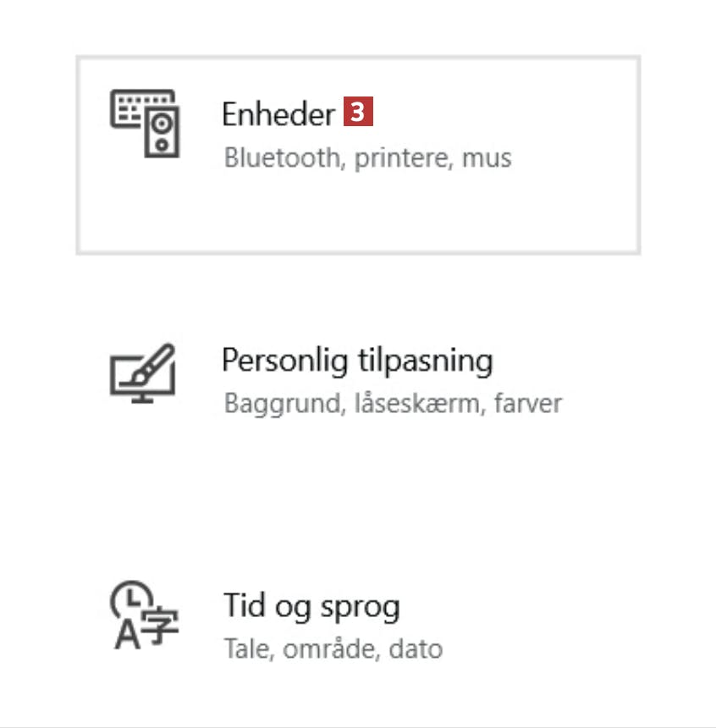Open the Enheder keyboard and speaker icon
Image resolution: width=716 pixels, height=728 pixels.
coord(145,124)
